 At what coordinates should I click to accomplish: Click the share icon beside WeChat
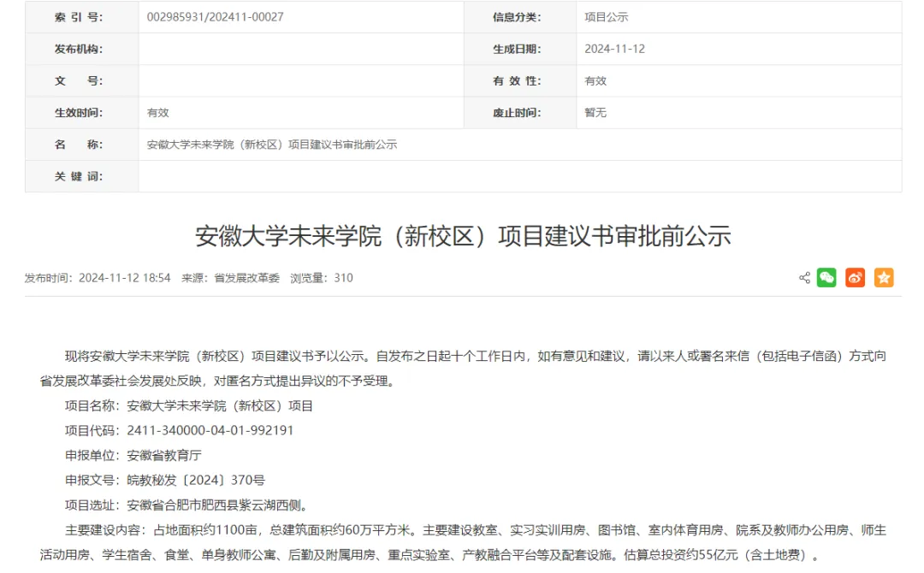(x=804, y=278)
